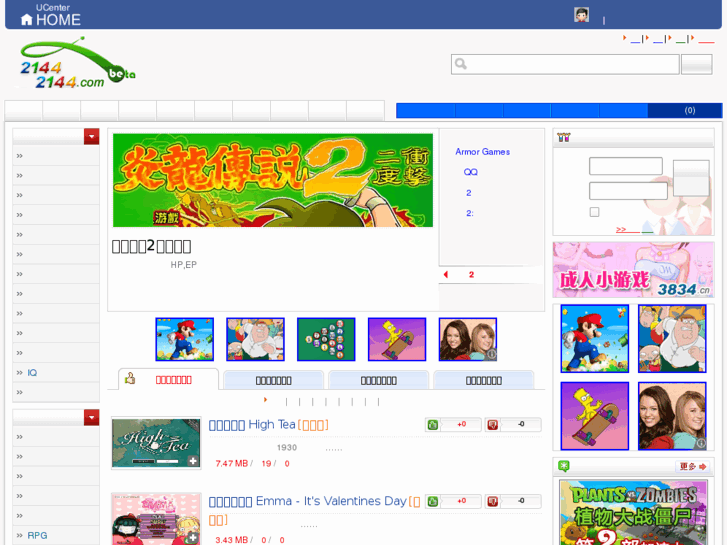Image resolution: width=727 pixels, height=545 pixels.
Task: Upvote High Tea with the green icon
Action: coord(433,424)
